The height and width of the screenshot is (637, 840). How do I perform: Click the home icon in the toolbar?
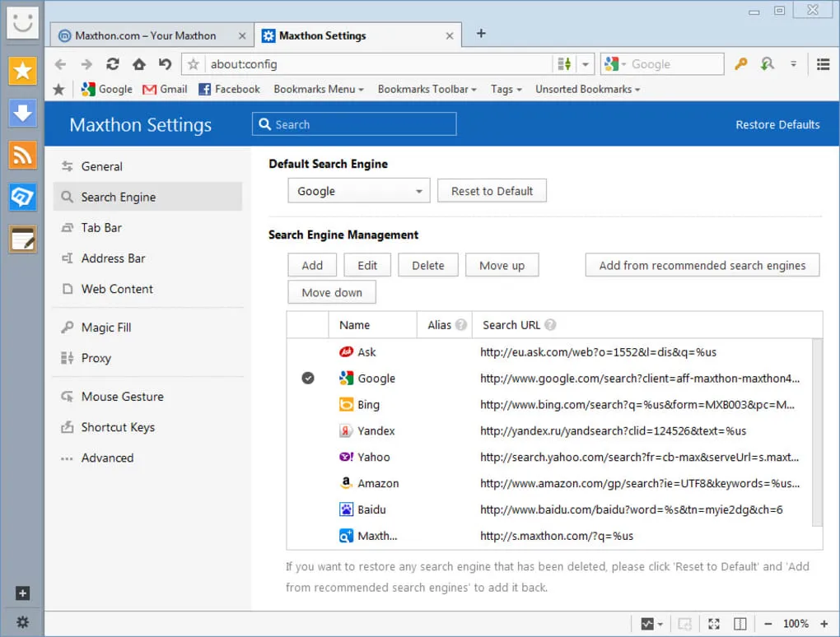click(x=139, y=63)
